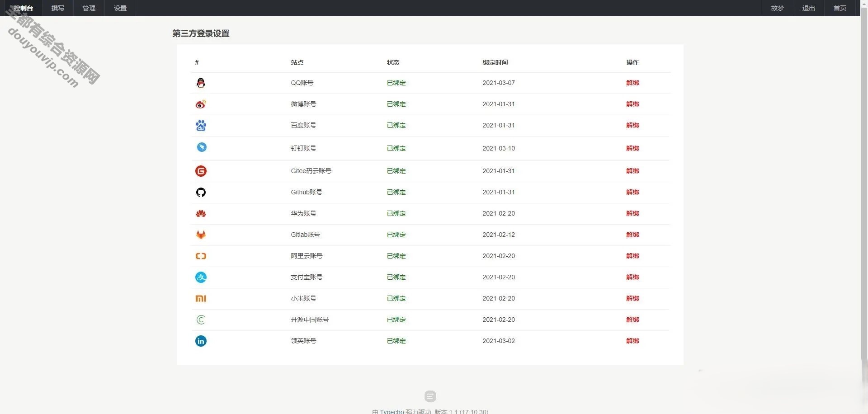Unbind the 开源中国账号 with 解绑

pos(632,320)
